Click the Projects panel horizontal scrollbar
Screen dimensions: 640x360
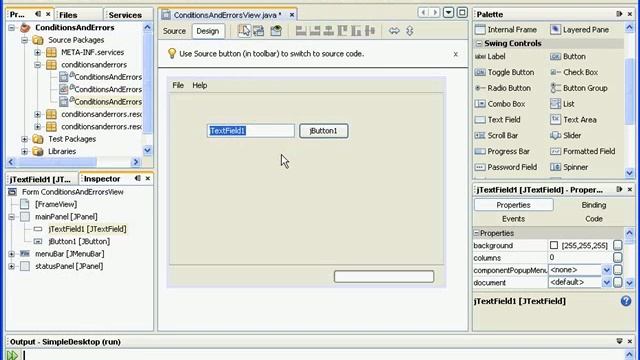(73, 162)
